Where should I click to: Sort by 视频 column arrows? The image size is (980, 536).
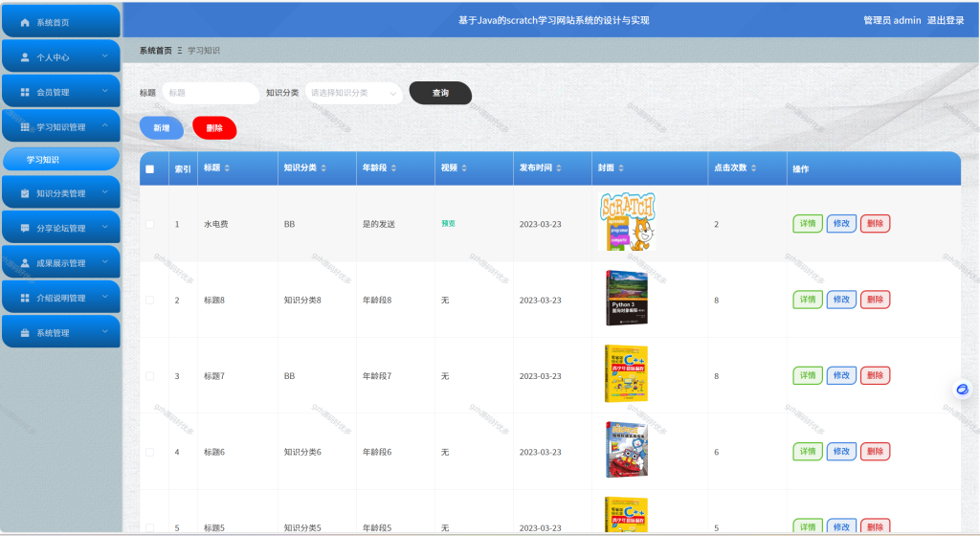(464, 168)
